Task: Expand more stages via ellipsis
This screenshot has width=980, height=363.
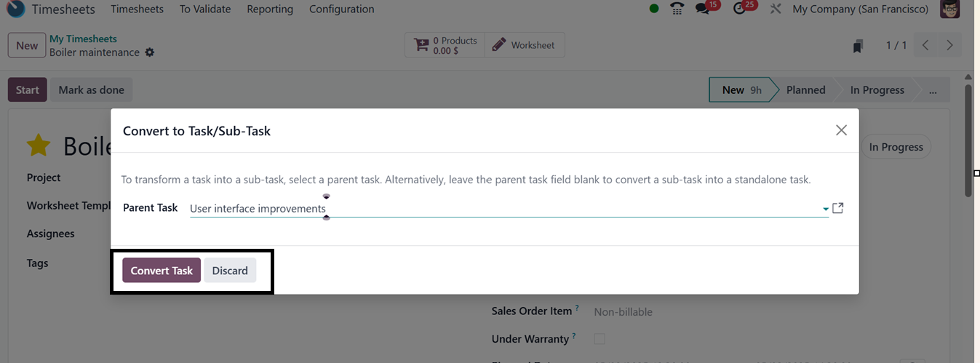Action: click(933, 90)
